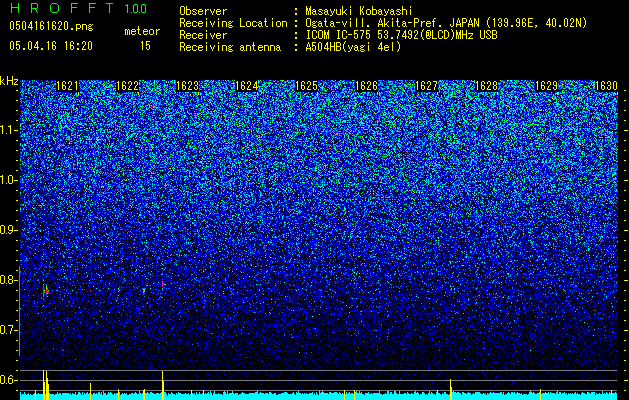
Task: Click the Receiving antenna label
Action: point(230,47)
